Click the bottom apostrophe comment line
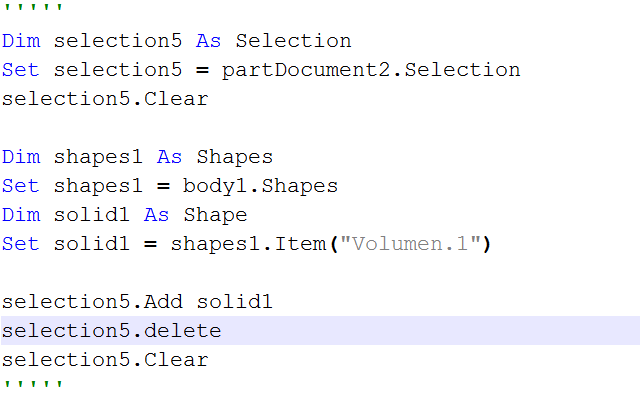640x394 pixels. (33, 384)
